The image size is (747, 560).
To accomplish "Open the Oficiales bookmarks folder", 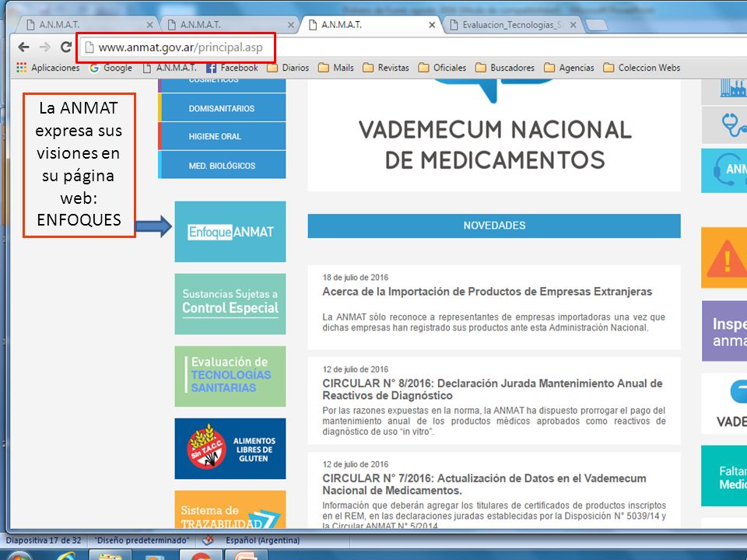I will point(442,68).
